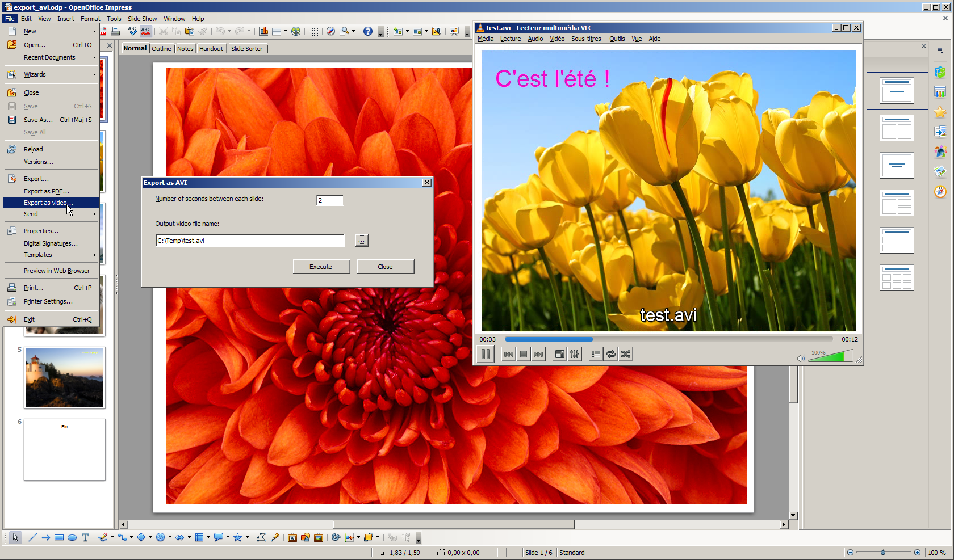Viewport: 954px width, 560px height.
Task: Click Execute in Export as AVI dialog
Action: (x=321, y=267)
